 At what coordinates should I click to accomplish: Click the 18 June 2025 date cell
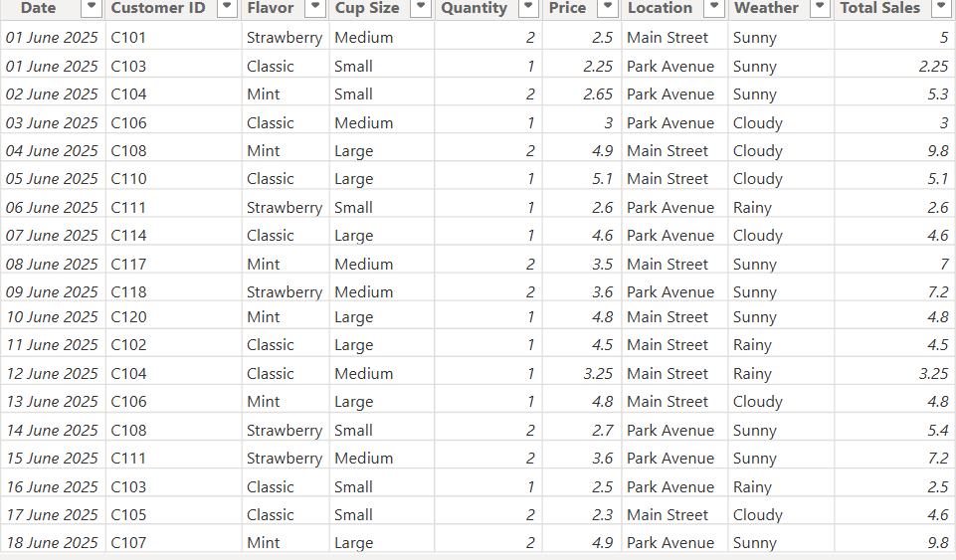tap(52, 543)
